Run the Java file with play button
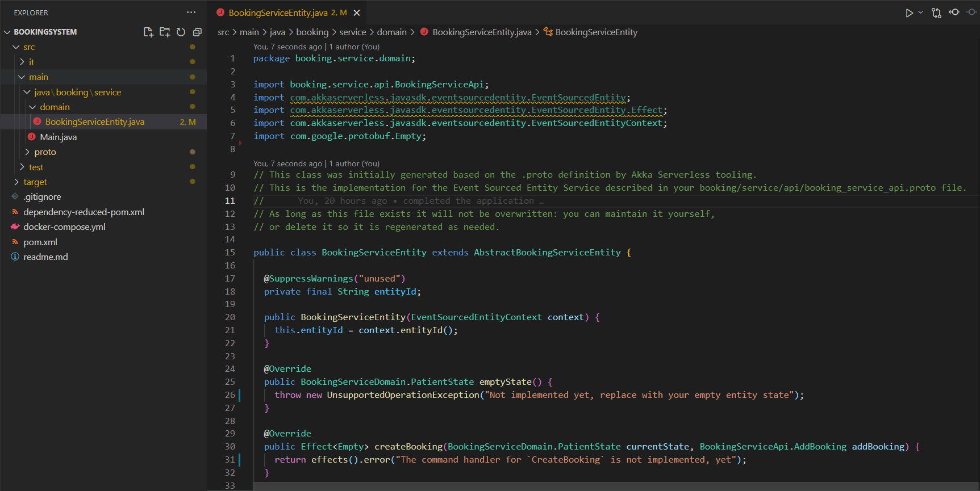The width and height of the screenshot is (980, 491). [x=909, y=12]
